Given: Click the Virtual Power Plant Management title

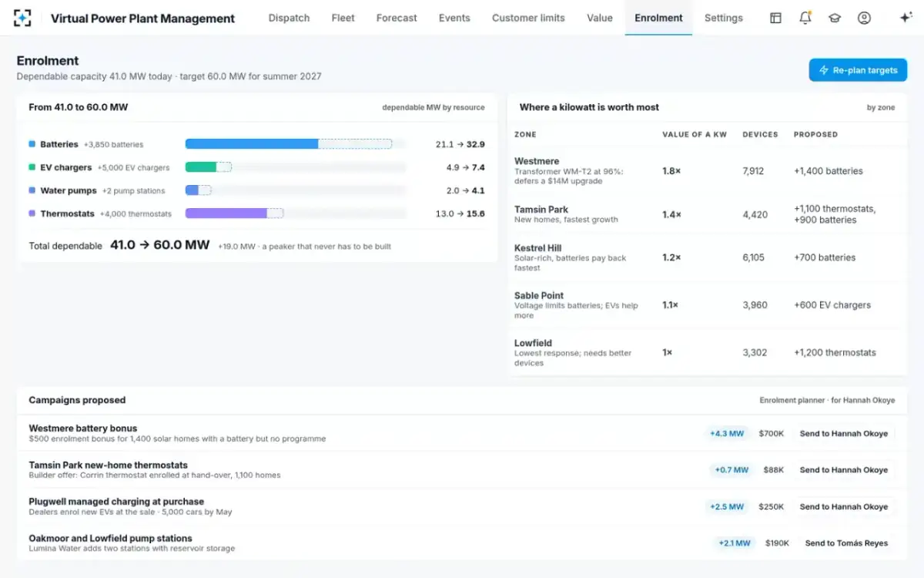Looking at the screenshot, I should pyautogui.click(x=143, y=18).
